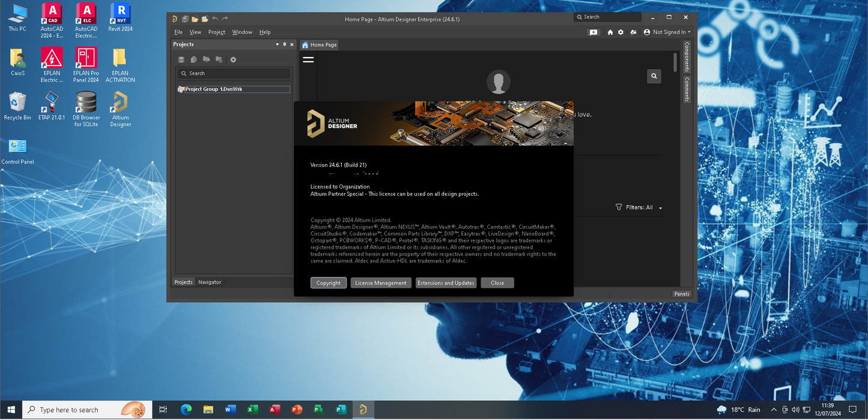Image resolution: width=868 pixels, height=420 pixels.
Task: Click the Redo arrow in the title bar
Action: (225, 19)
